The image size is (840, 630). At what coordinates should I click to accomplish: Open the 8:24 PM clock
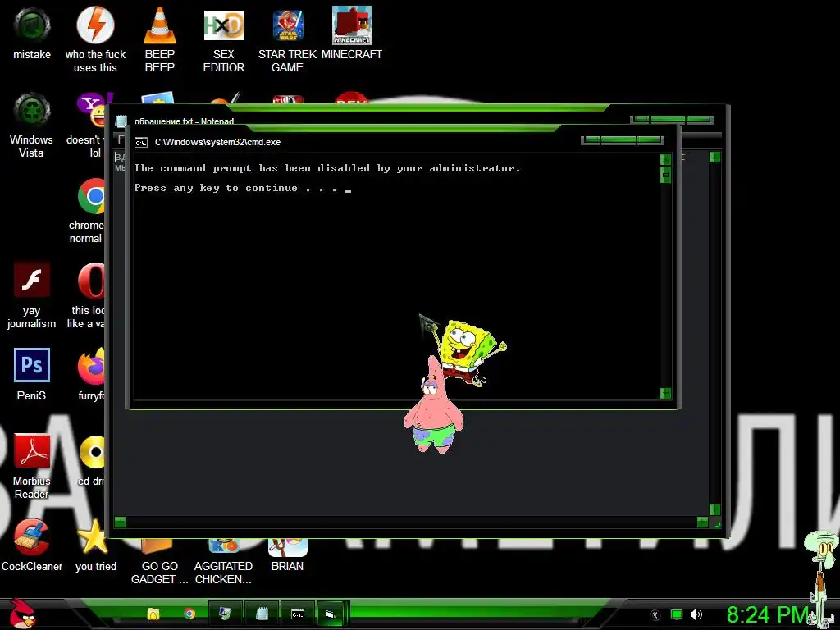pos(767,614)
